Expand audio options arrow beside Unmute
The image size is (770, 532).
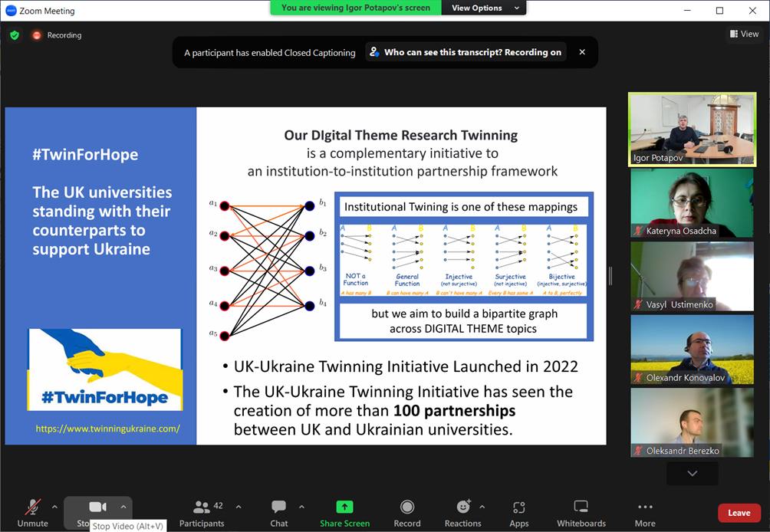coord(54,507)
